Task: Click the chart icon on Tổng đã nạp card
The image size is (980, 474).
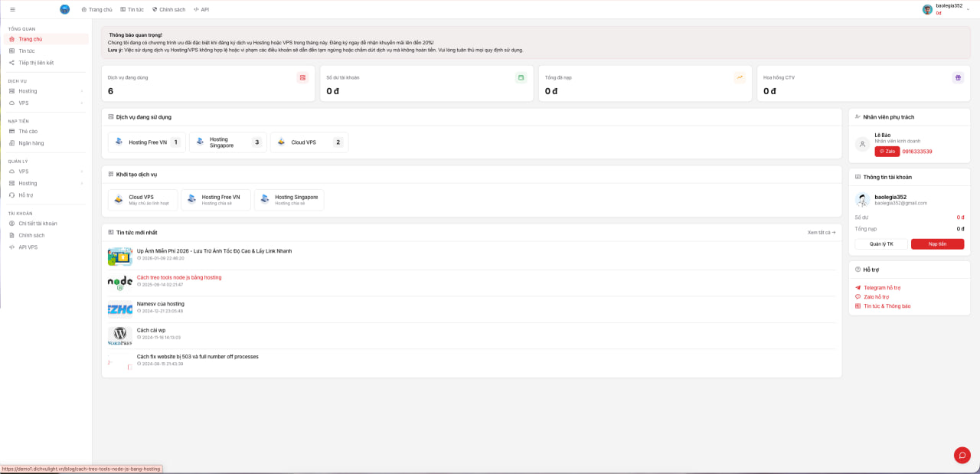Action: (x=740, y=77)
